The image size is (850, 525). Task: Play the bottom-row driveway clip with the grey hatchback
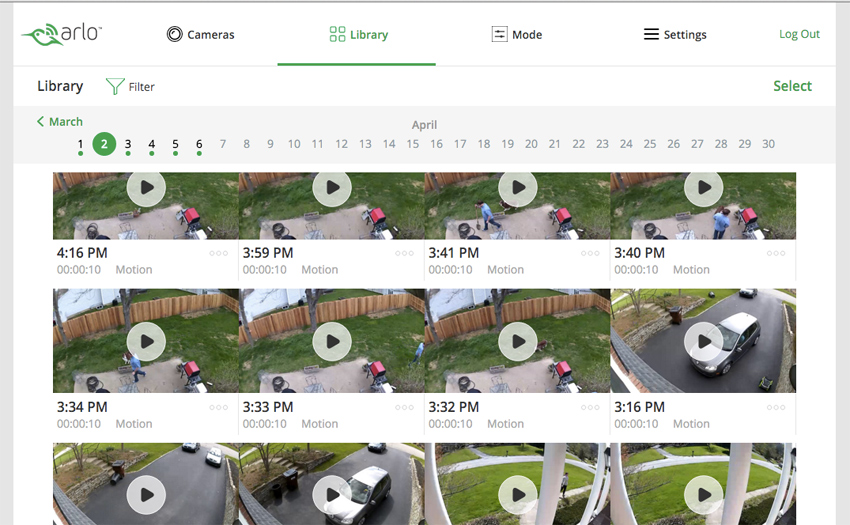click(x=332, y=495)
